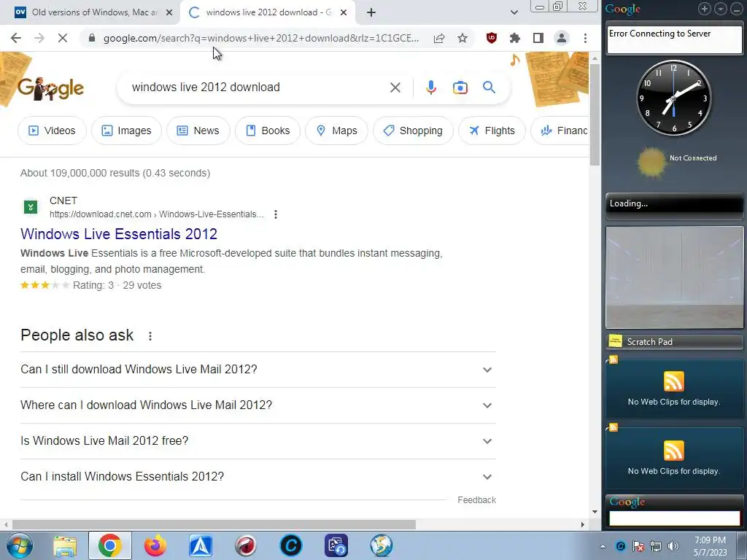Open Google sidebar options dropdown
The height and width of the screenshot is (560, 747).
click(720, 9)
